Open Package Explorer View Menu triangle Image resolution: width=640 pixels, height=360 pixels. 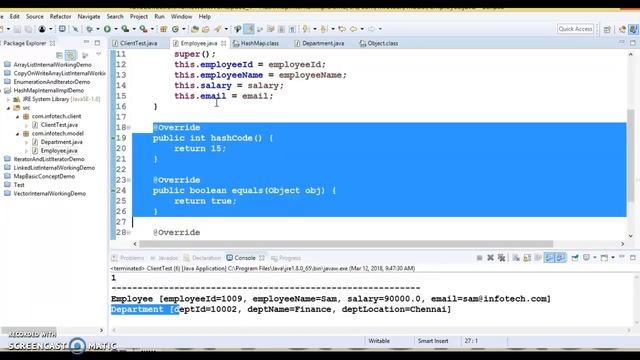tap(98, 54)
